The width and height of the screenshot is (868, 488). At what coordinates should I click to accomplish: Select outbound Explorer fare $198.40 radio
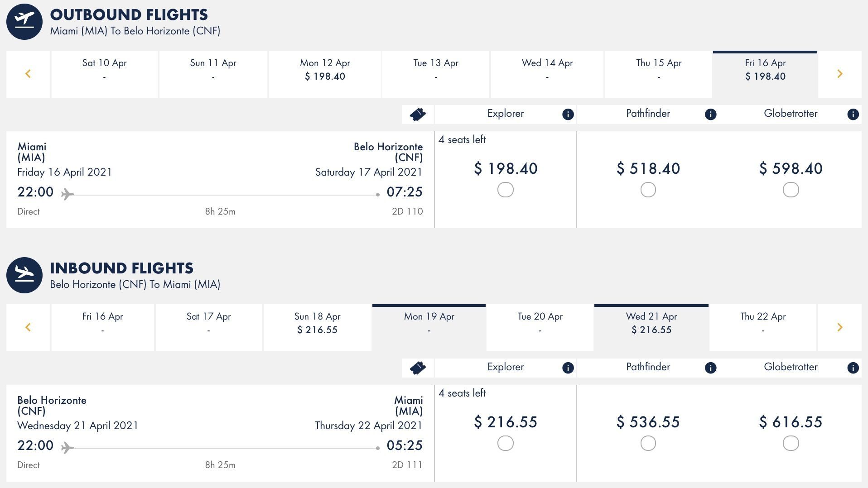pos(505,190)
